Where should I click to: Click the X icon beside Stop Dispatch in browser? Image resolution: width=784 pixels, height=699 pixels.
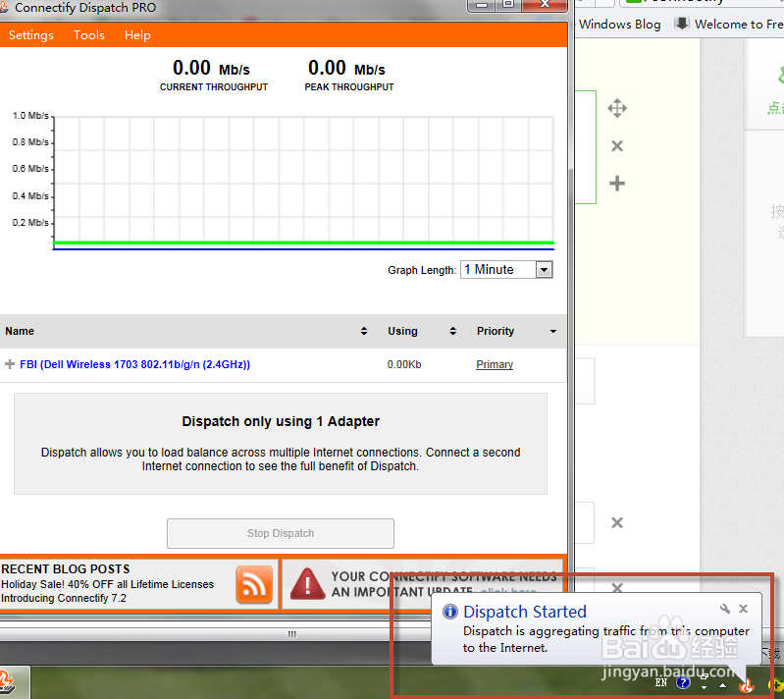pos(617,523)
